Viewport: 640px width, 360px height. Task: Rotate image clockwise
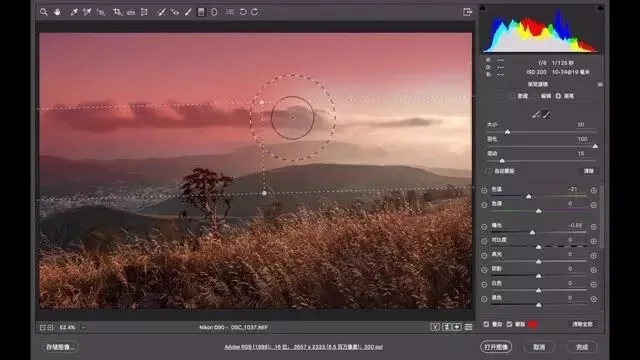(x=255, y=12)
